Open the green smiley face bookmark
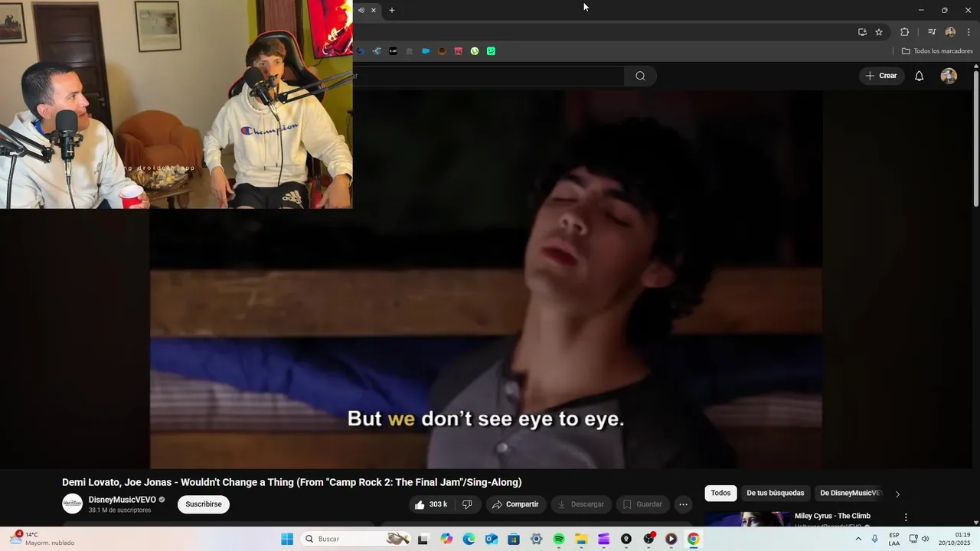Image resolution: width=980 pixels, height=551 pixels. (491, 51)
